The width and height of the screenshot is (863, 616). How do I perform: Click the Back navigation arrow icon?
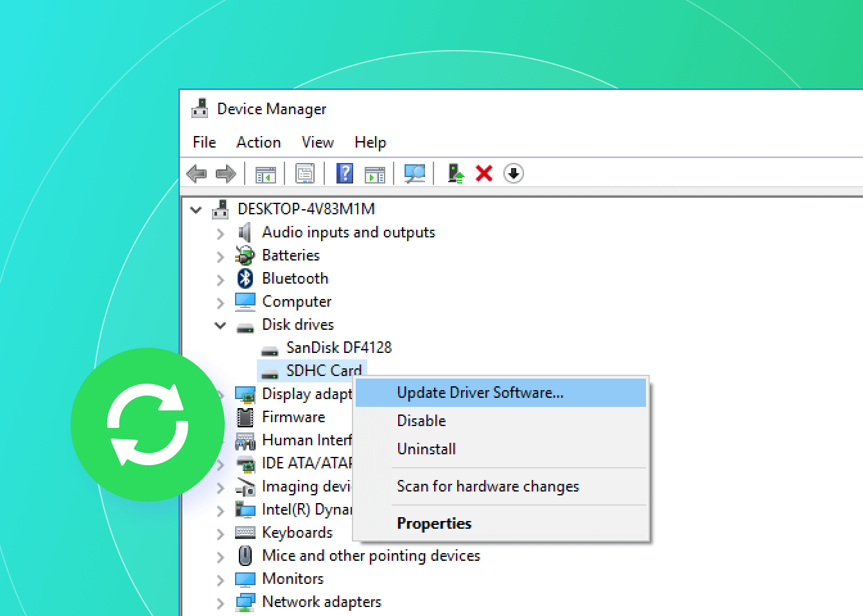click(x=196, y=173)
